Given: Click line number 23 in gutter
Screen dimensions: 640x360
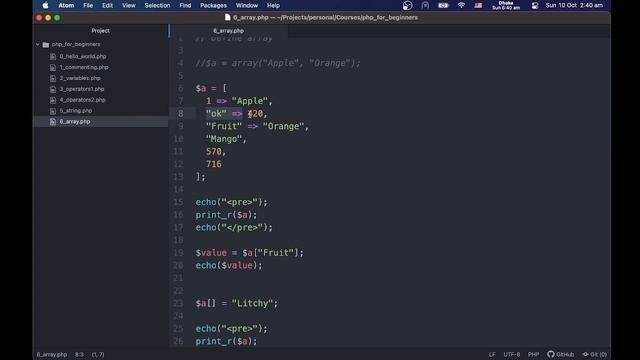Looking at the screenshot, I should point(178,303).
